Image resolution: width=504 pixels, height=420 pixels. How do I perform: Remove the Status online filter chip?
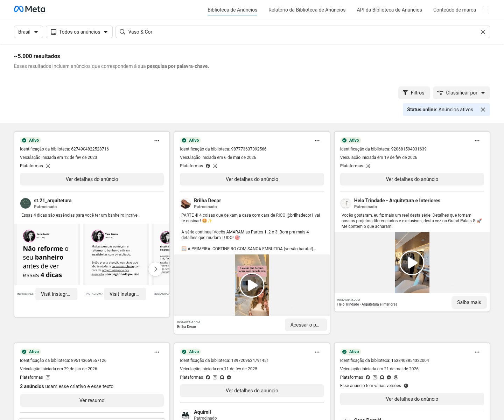[x=483, y=110]
